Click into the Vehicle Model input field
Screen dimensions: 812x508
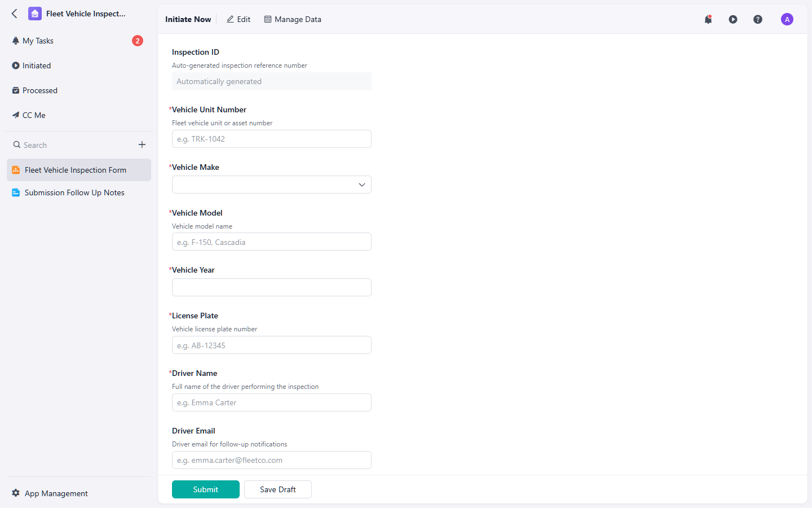pyautogui.click(x=272, y=242)
